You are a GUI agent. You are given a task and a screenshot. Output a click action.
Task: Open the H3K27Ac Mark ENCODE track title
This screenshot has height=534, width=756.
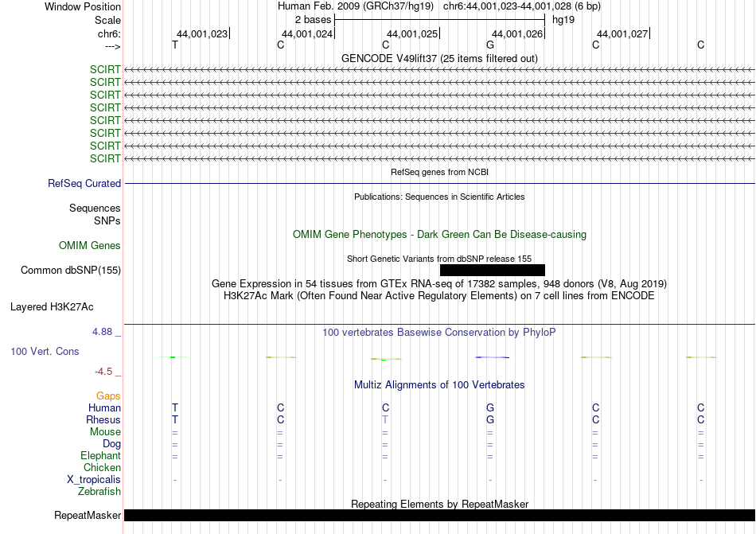coord(439,295)
